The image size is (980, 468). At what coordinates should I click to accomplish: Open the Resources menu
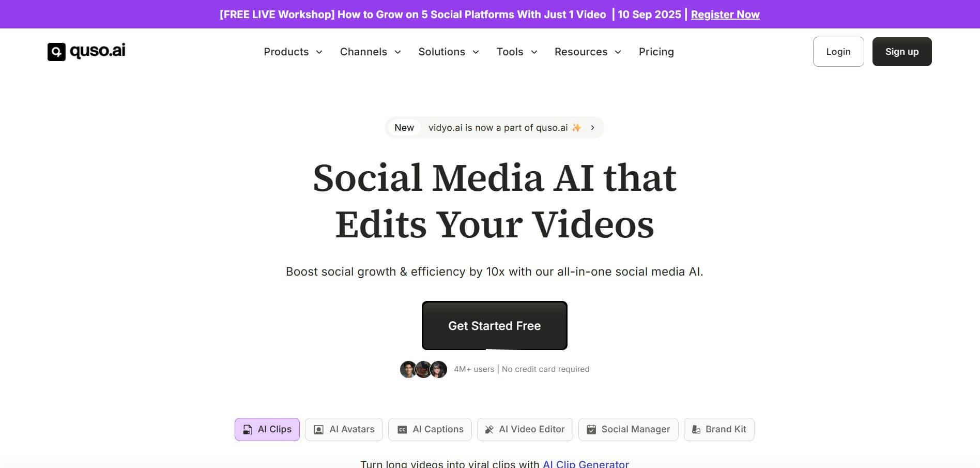(x=588, y=52)
